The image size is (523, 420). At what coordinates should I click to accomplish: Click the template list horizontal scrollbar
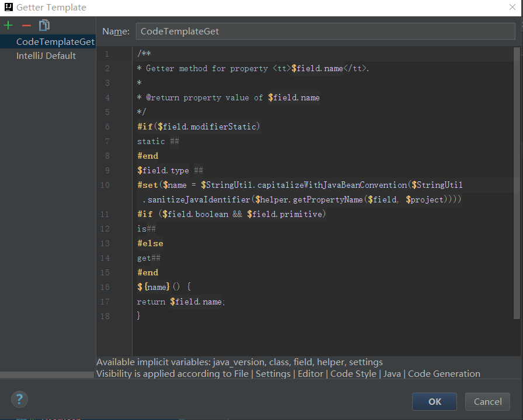[47, 375]
